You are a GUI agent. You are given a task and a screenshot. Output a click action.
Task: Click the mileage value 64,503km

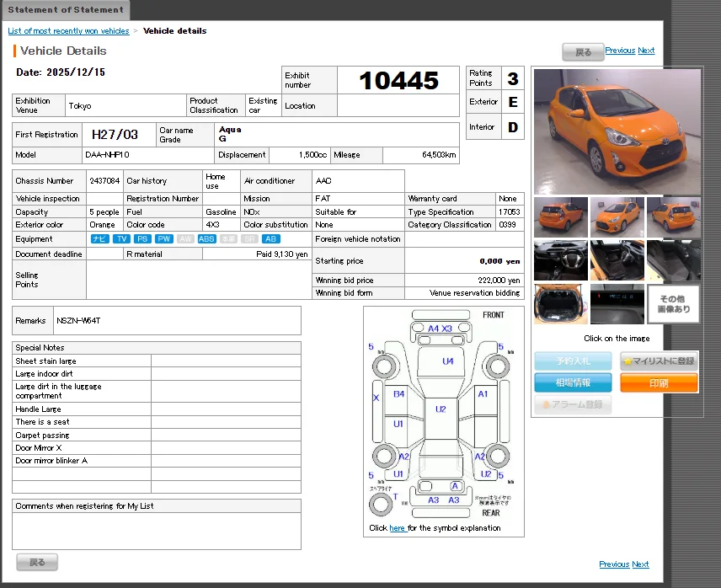tap(439, 155)
